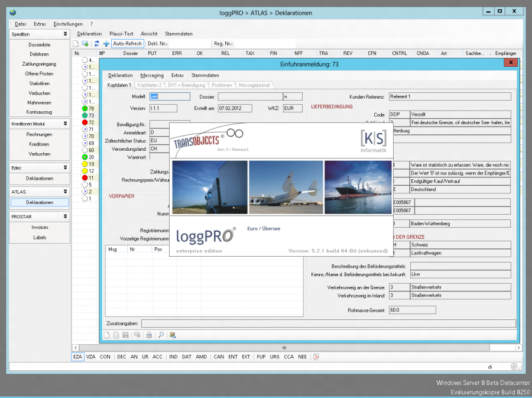Click the truck thumbnail in splash screen
Viewport: 532px width, 398px height.
click(210, 187)
